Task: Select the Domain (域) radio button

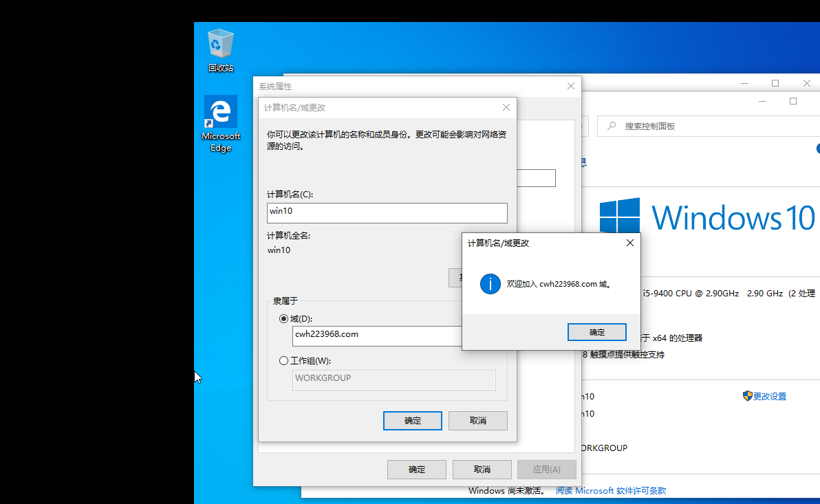Action: click(283, 319)
